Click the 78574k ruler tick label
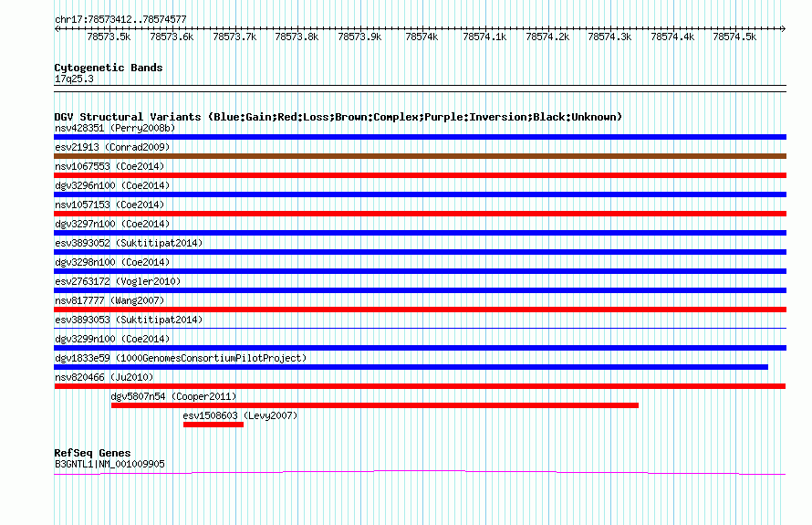This screenshot has width=812, height=525. 422,37
